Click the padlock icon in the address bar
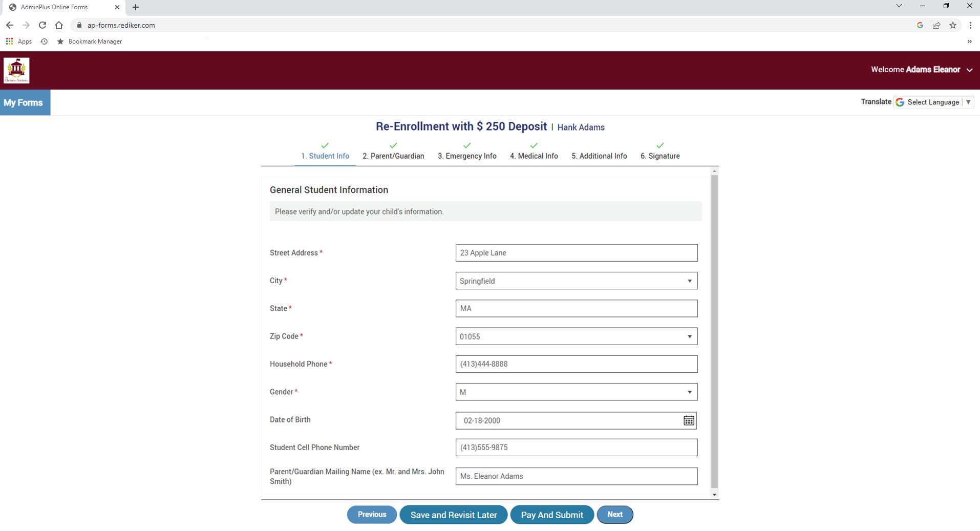The width and height of the screenshot is (980, 531). click(79, 25)
